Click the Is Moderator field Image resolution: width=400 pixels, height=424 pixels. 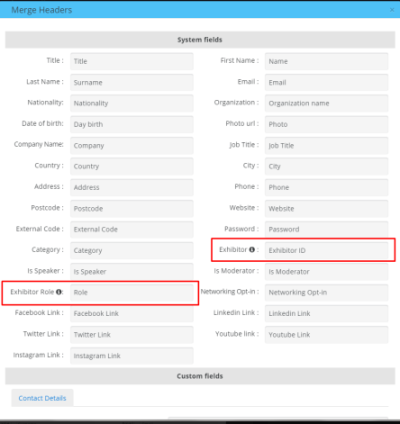327,272
